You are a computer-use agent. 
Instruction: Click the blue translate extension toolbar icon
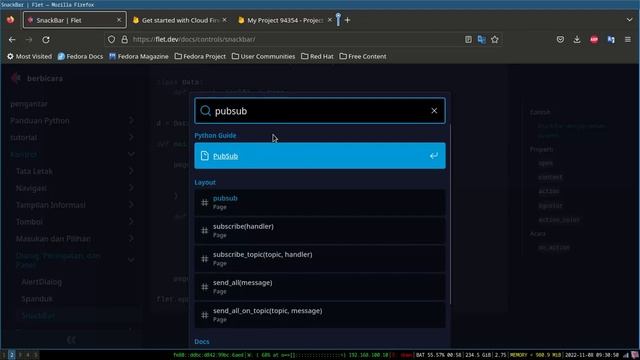tap(611, 40)
